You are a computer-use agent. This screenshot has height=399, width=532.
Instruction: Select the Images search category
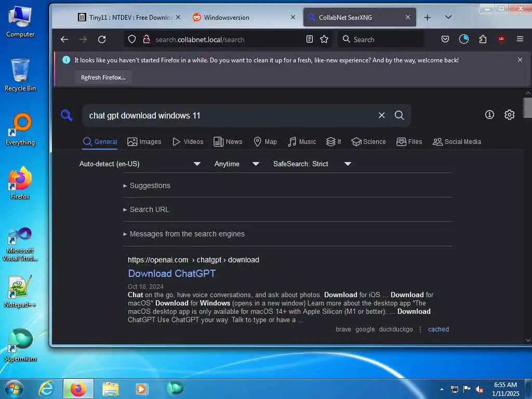pyautogui.click(x=144, y=142)
